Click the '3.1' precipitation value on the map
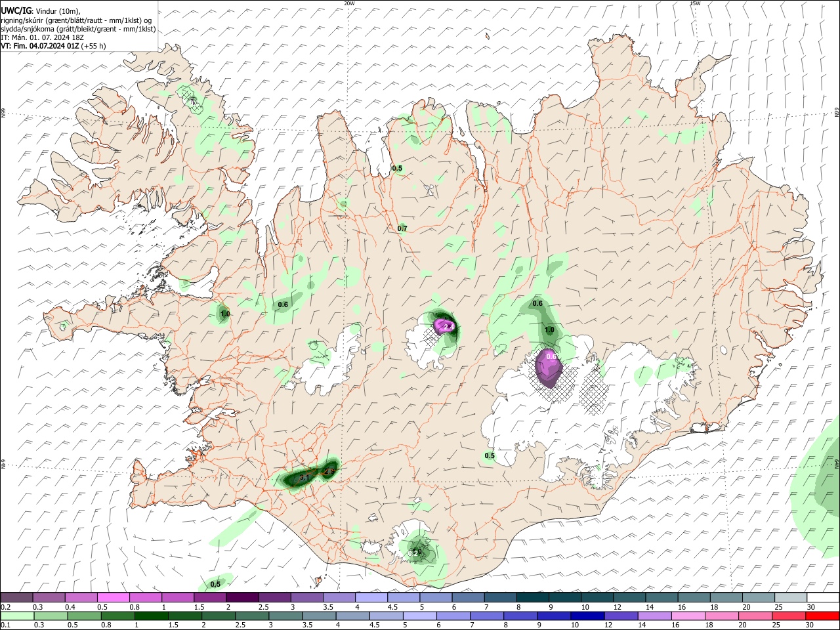The width and height of the screenshot is (840, 630). [304, 478]
